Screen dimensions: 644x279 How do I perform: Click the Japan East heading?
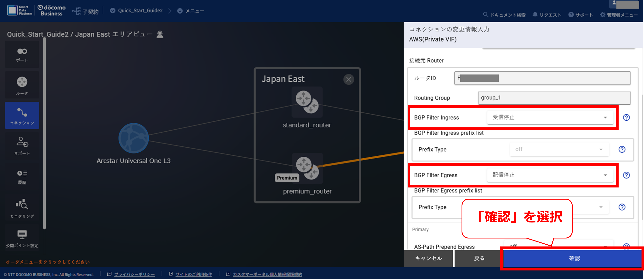[x=283, y=79]
